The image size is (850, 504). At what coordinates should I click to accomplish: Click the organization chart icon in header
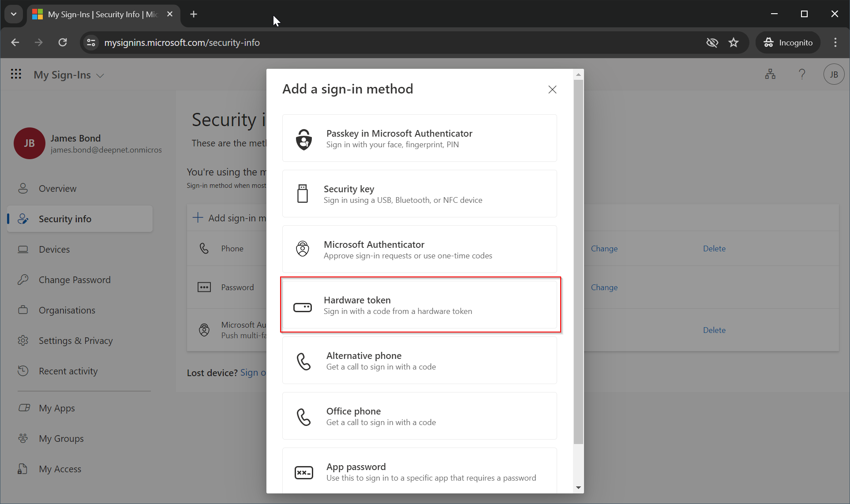(x=770, y=74)
